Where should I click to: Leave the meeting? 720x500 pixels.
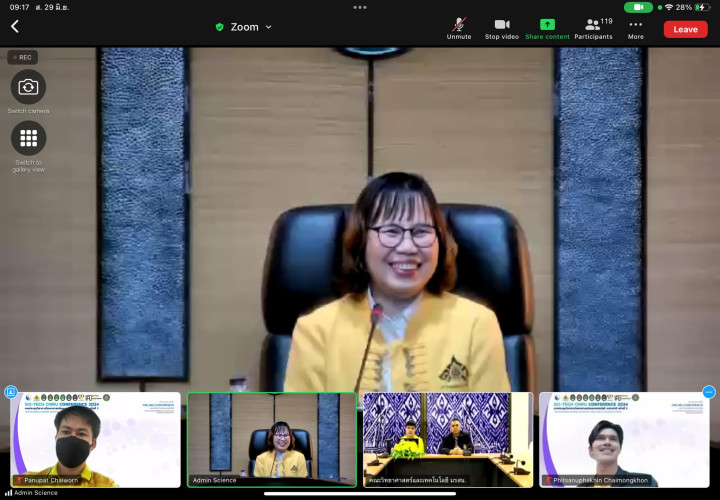pos(685,29)
